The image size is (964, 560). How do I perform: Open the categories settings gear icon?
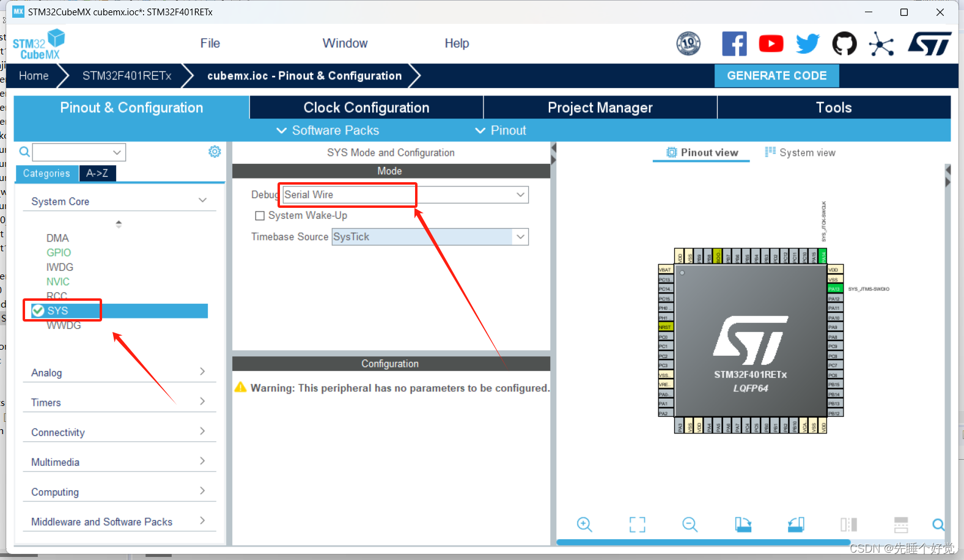tap(215, 152)
